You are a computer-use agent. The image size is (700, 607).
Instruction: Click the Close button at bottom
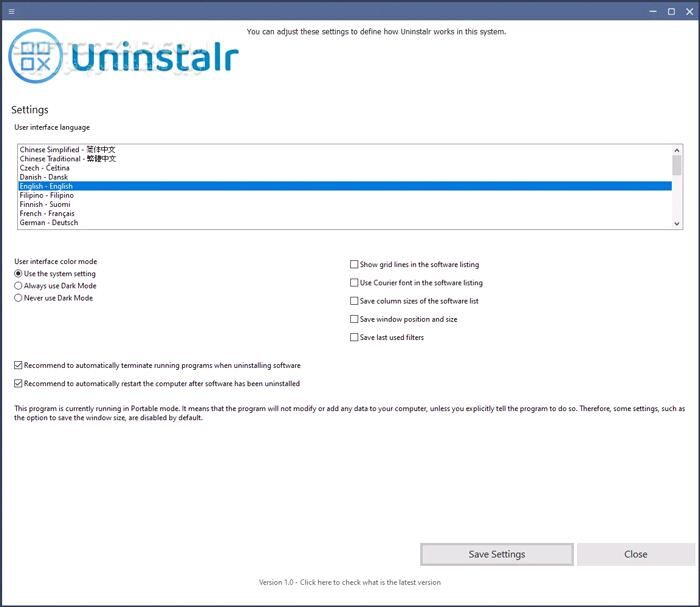coord(635,554)
